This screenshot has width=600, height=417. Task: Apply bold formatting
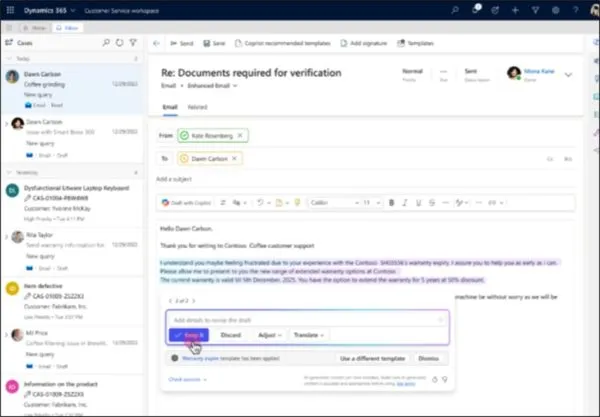pyautogui.click(x=391, y=203)
